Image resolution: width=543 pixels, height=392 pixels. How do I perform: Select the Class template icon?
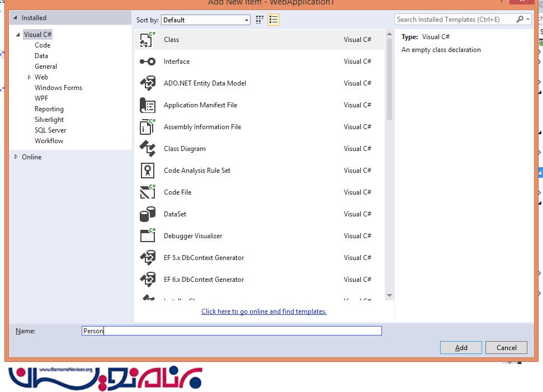(x=148, y=40)
